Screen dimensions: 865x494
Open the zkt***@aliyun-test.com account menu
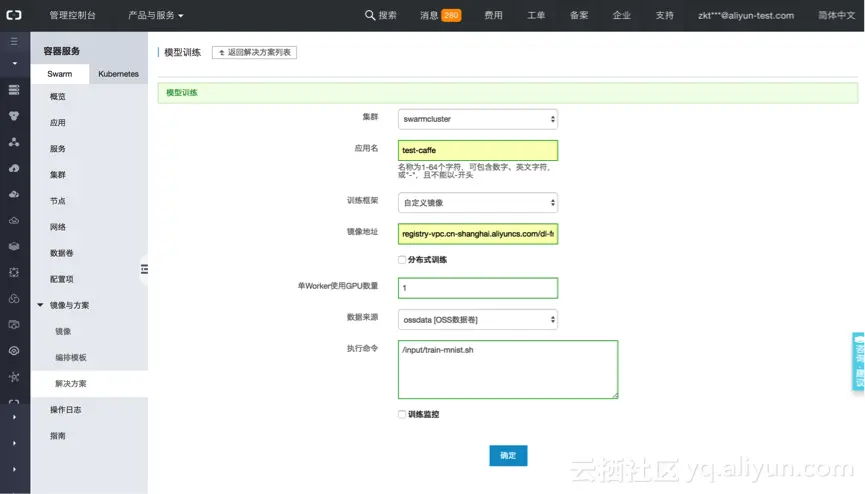coord(746,15)
